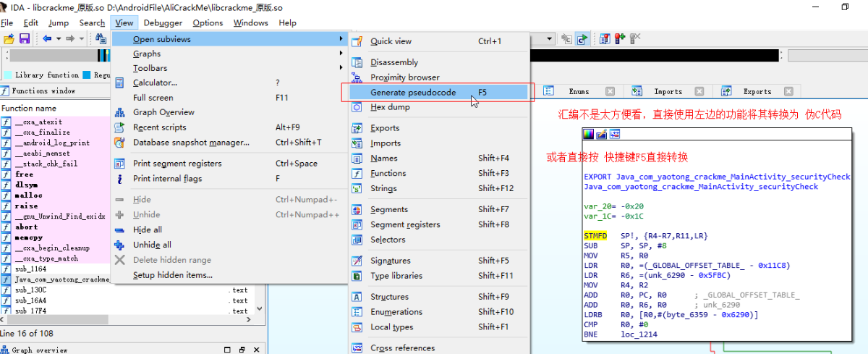This screenshot has width=868, height=354.
Task: Expand the Toolbars submenu
Action: (229, 68)
